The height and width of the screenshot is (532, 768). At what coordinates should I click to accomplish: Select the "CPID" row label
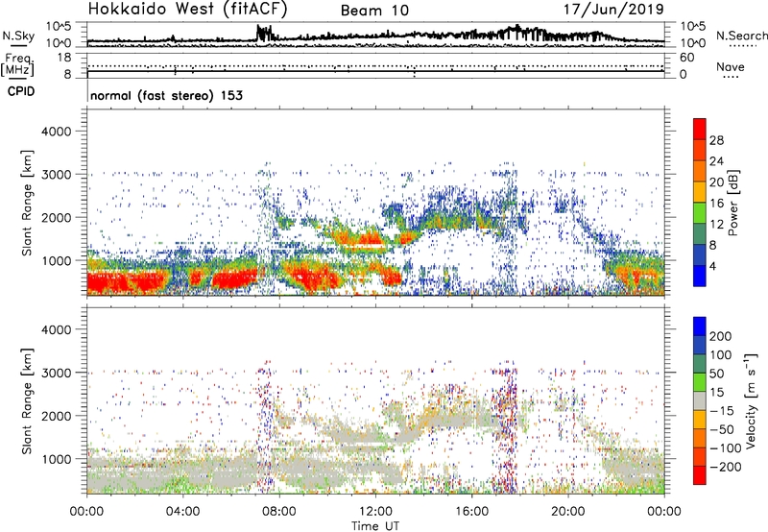coord(21,91)
